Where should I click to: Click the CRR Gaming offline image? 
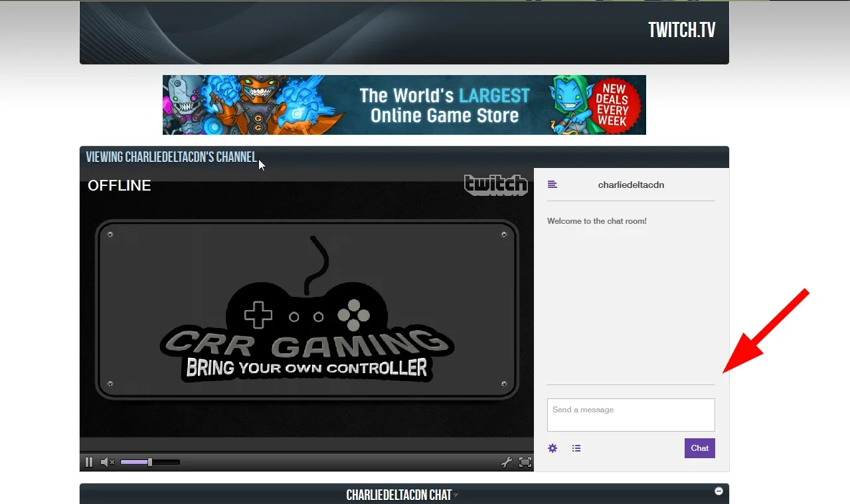pyautogui.click(x=307, y=310)
